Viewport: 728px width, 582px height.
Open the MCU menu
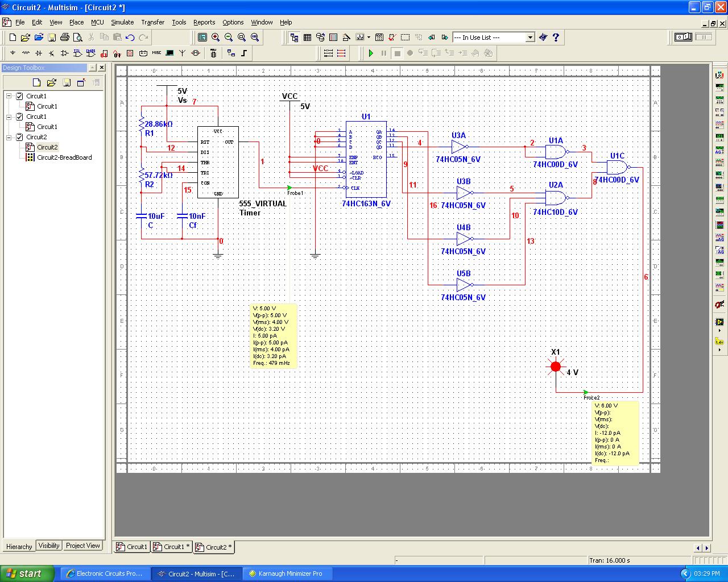pos(97,22)
